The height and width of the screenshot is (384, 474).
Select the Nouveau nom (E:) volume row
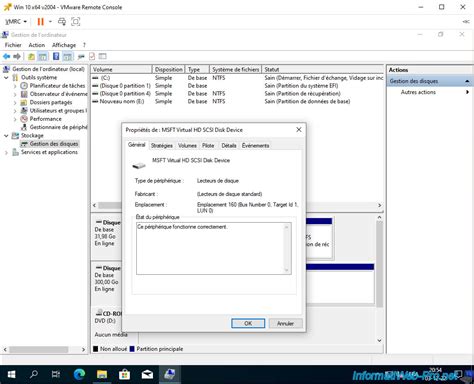click(x=237, y=101)
